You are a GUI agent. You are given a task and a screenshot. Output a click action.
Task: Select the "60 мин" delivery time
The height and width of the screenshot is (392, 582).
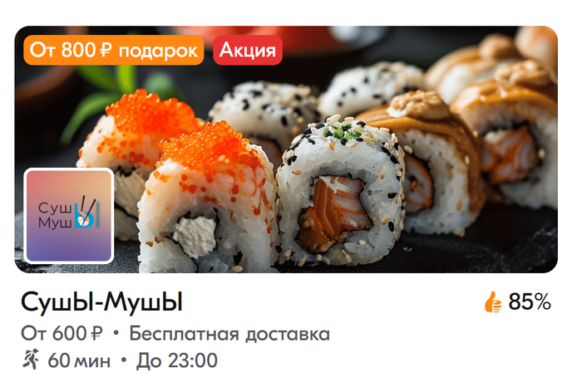pos(79,360)
